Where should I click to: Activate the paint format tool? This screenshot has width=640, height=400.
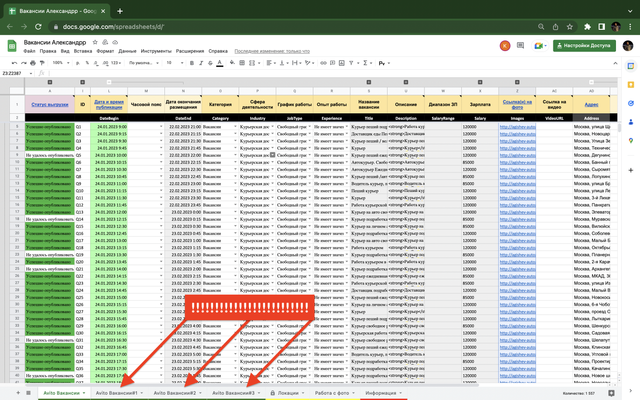(x=42, y=63)
